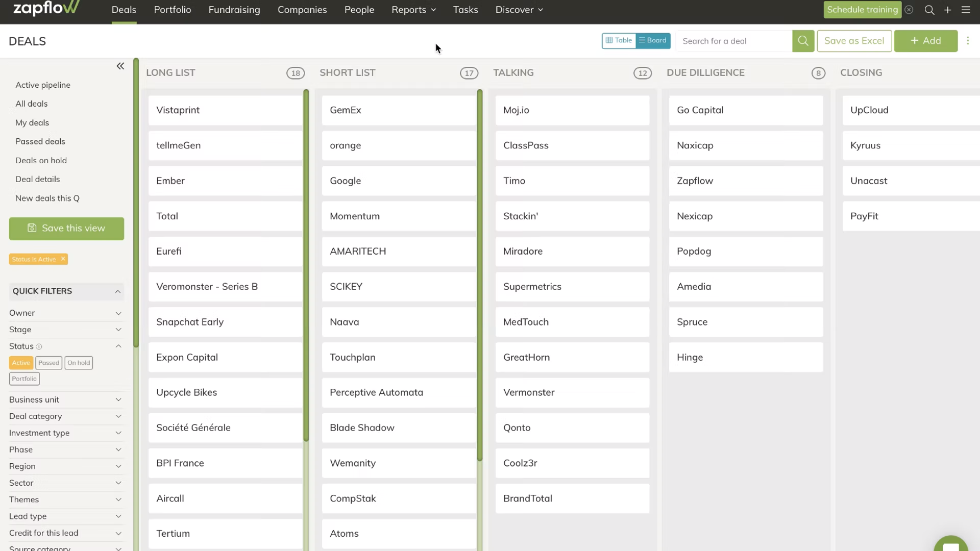Image resolution: width=980 pixels, height=551 pixels.
Task: Click the Schedule training button
Action: pyautogui.click(x=862, y=10)
